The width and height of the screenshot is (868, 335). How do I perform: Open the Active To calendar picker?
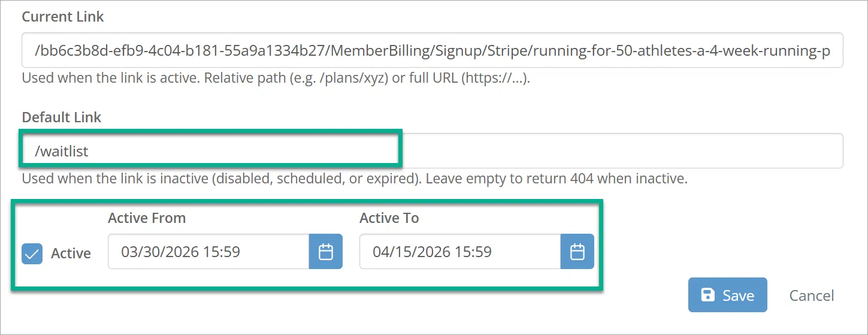577,252
